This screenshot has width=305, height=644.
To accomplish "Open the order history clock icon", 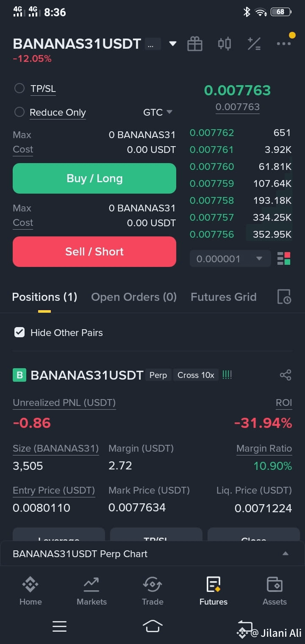I will (x=284, y=297).
